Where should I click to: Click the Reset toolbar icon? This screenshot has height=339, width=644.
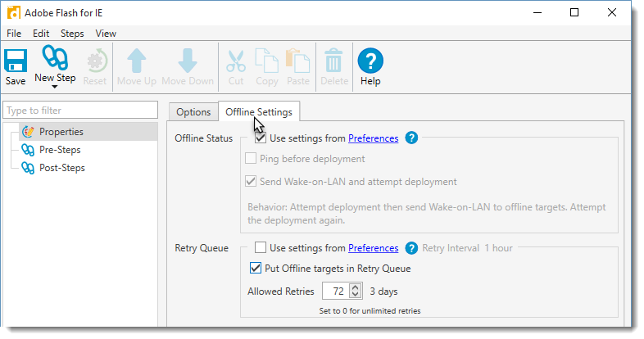coord(95,61)
